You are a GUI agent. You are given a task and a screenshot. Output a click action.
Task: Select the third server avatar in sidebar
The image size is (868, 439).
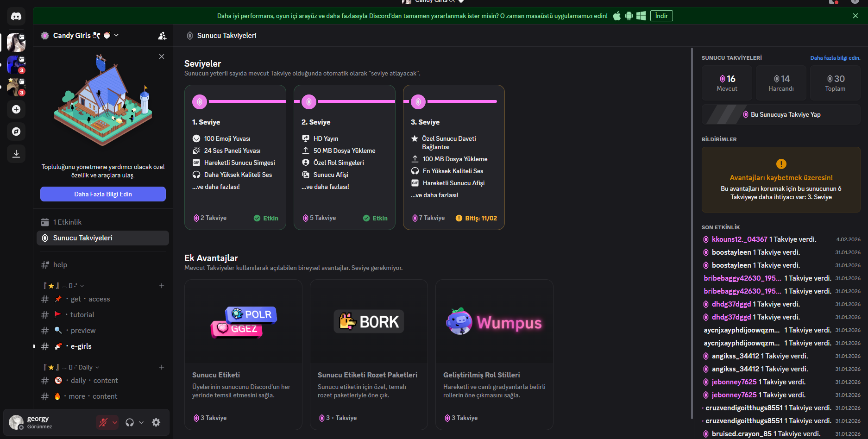(16, 87)
